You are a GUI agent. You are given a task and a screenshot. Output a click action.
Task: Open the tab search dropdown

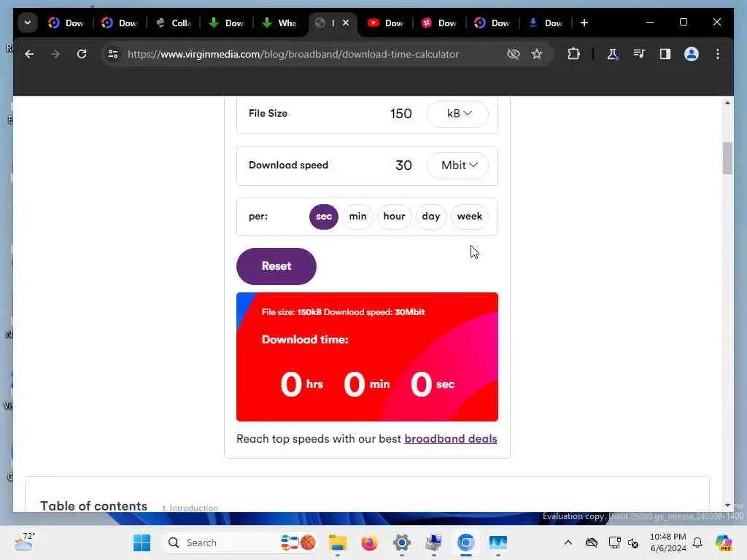click(x=28, y=23)
